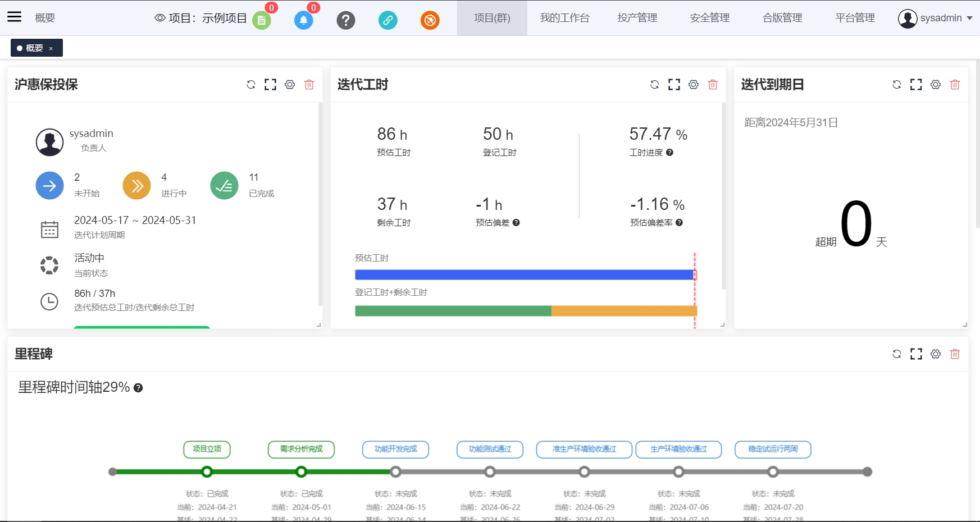The image size is (980, 522).
Task: Delete the 里程碑 panel
Action: (x=955, y=354)
